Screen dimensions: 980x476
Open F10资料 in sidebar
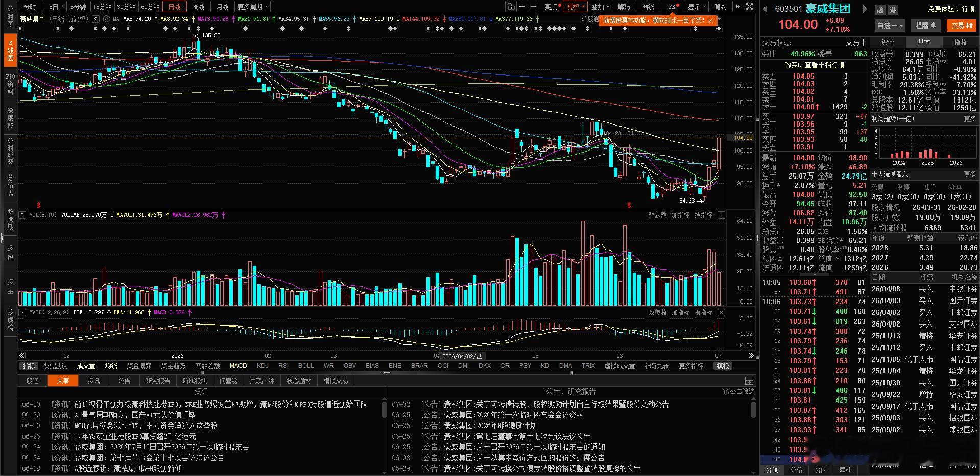point(10,84)
